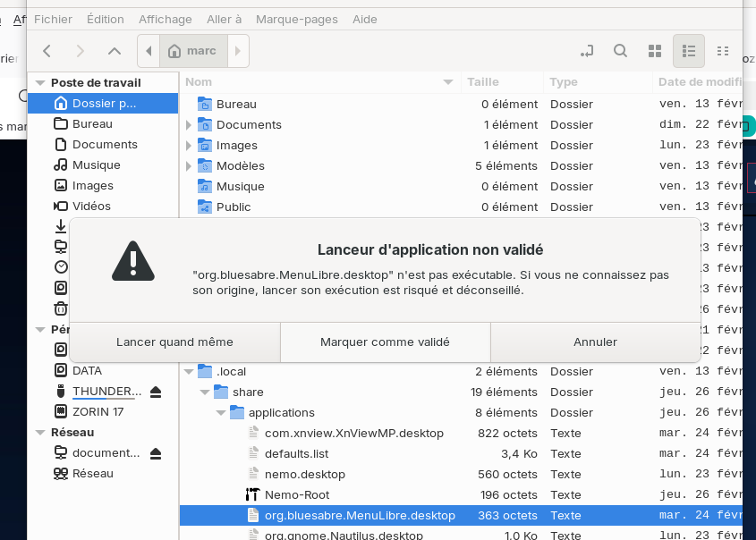Collapse the Réseau sidebar section

39,432
